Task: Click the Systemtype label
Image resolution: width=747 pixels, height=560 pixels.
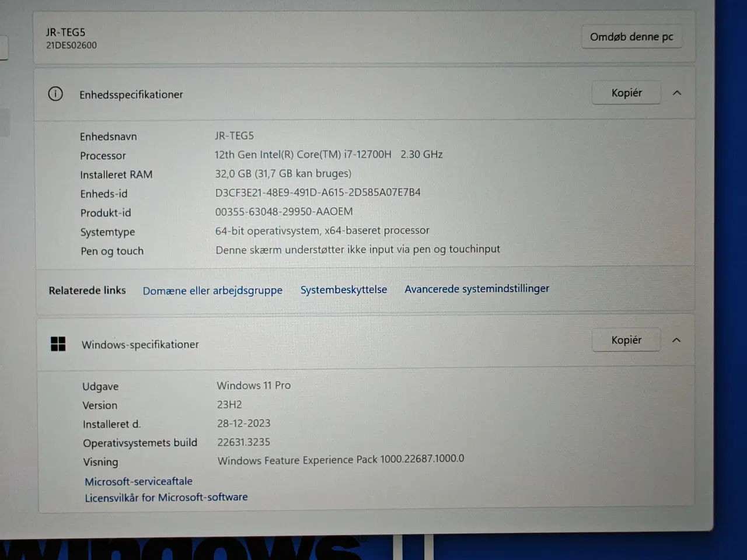Action: point(108,232)
